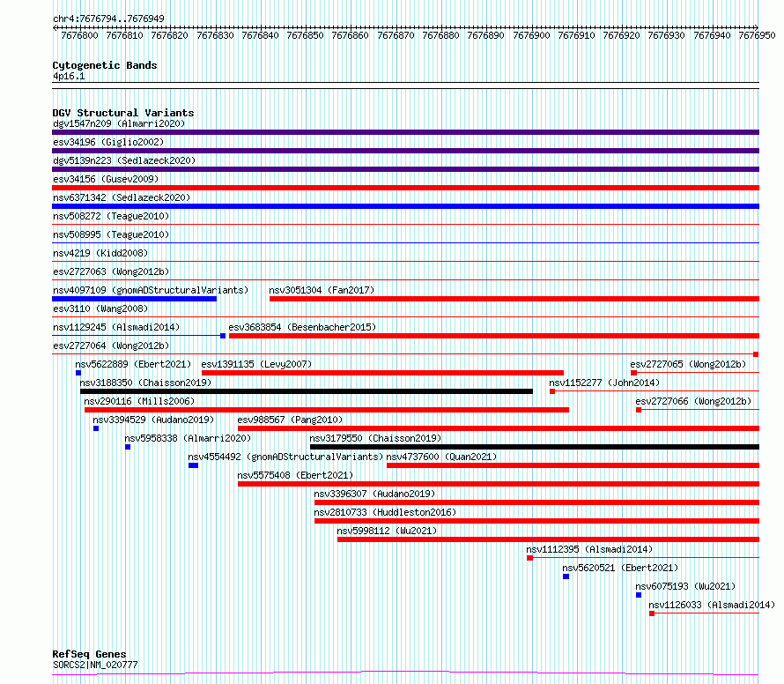The width and height of the screenshot is (784, 684).
Task: Open variant dgv5139n223 (Sedlazeck2020) label
Action: pyautogui.click(x=124, y=160)
